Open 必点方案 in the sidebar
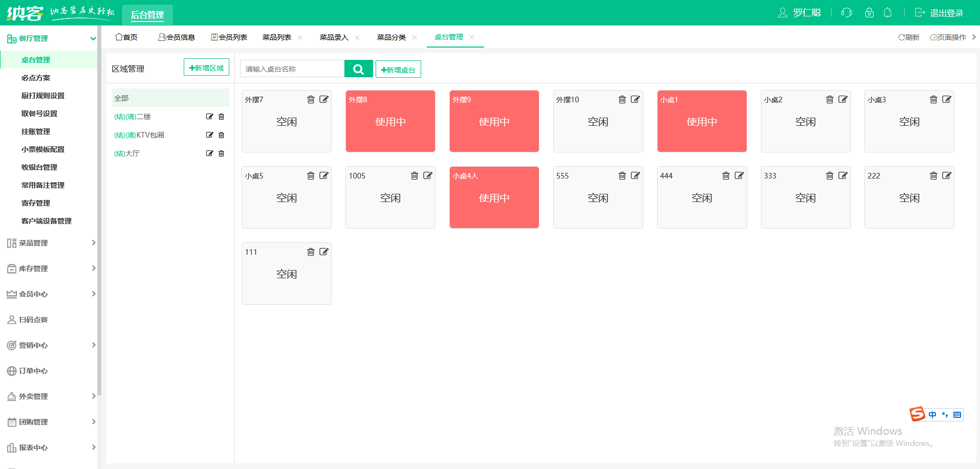The image size is (980, 469). 36,78
